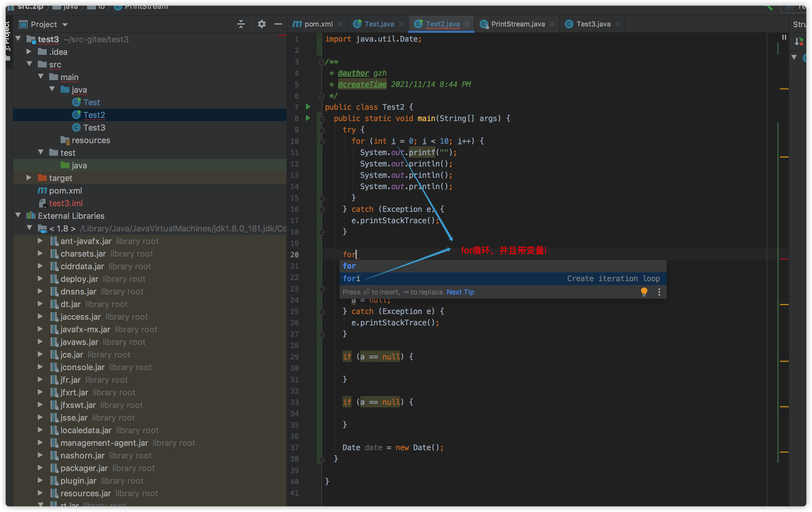Click the lightbulb icon in completion popup
The width and height of the screenshot is (812, 512).
tap(644, 292)
